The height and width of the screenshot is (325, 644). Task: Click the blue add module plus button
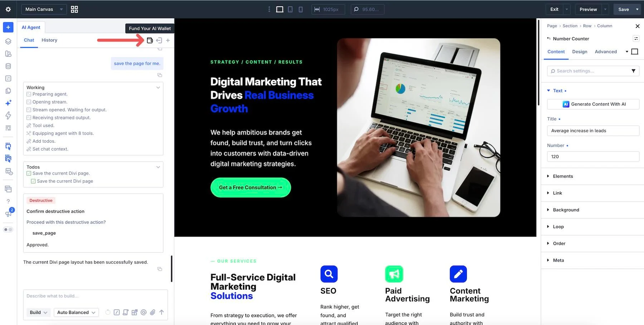tap(8, 27)
